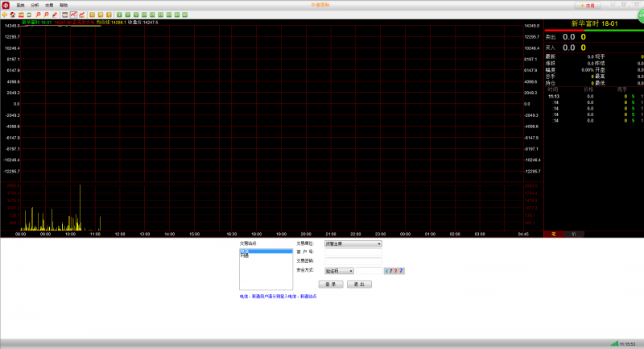The height and width of the screenshot is (349, 644).
Task: Select the monthly (月) period icon
Action: pos(109,15)
